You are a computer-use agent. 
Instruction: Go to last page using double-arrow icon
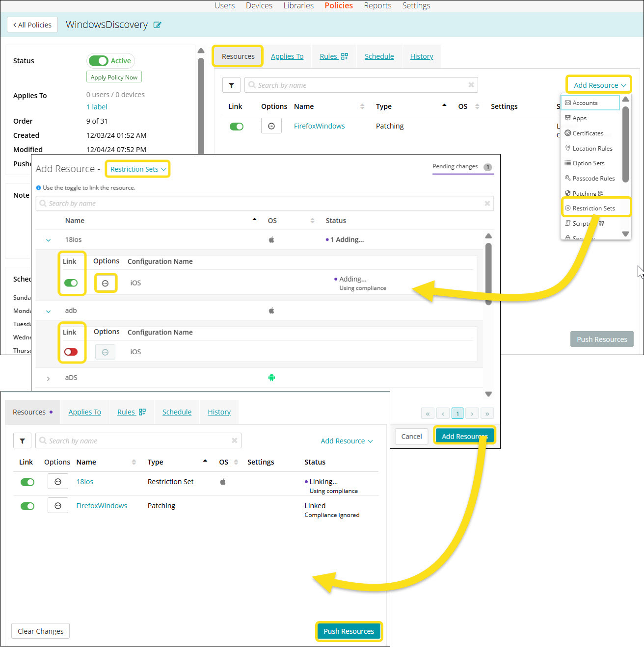pos(487,414)
